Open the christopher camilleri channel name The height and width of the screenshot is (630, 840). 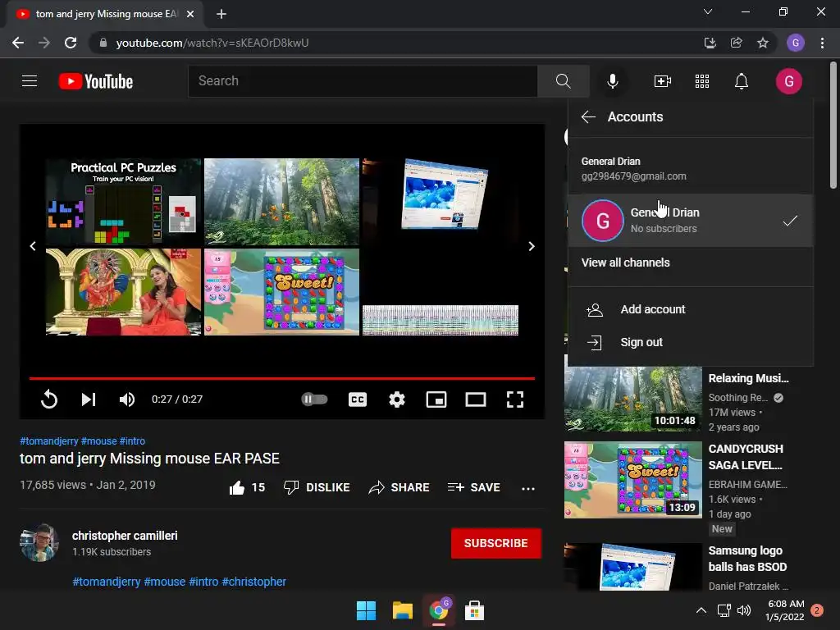(125, 536)
